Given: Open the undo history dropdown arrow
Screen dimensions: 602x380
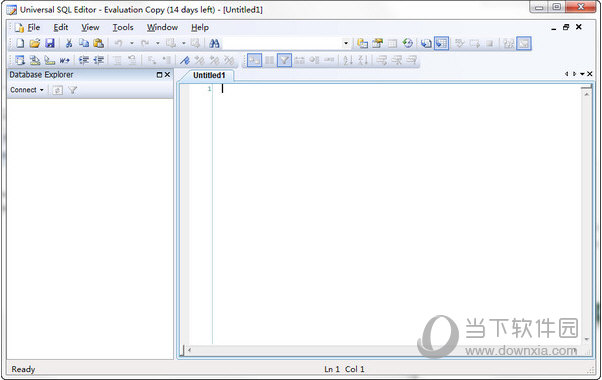Looking at the screenshot, I should tap(131, 43).
